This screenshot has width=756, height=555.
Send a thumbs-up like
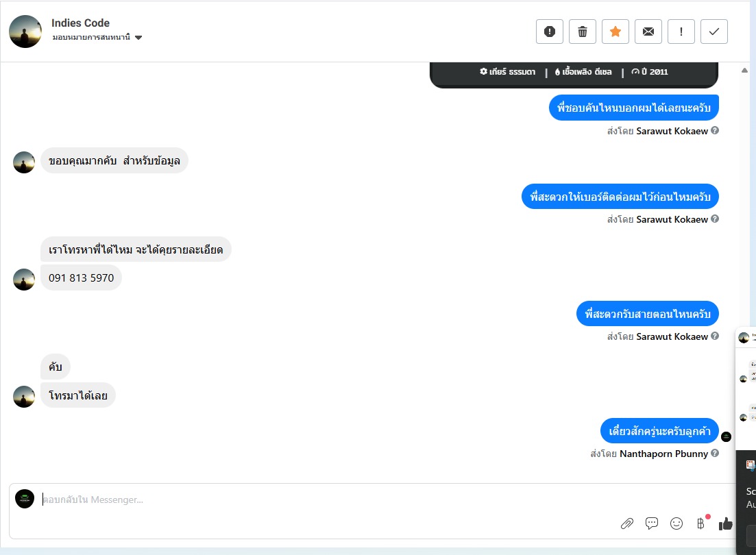726,523
